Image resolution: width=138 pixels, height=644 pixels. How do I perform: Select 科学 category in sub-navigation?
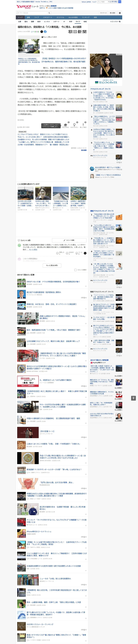(71, 21)
